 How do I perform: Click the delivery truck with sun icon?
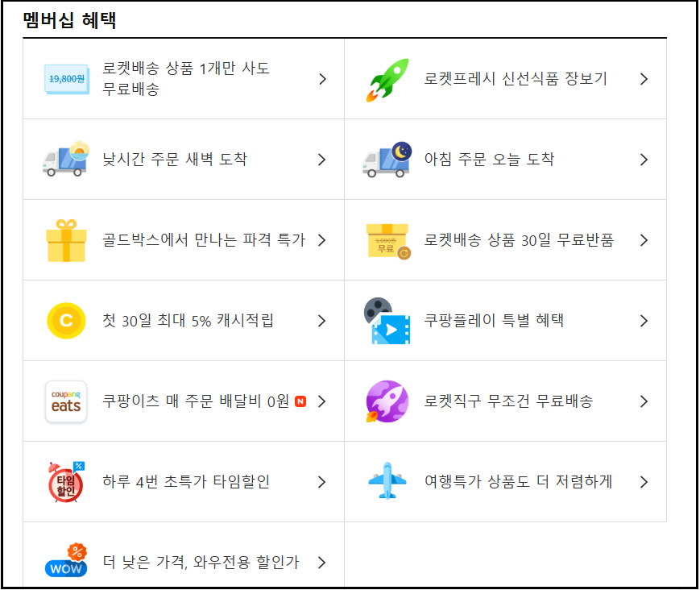66,159
